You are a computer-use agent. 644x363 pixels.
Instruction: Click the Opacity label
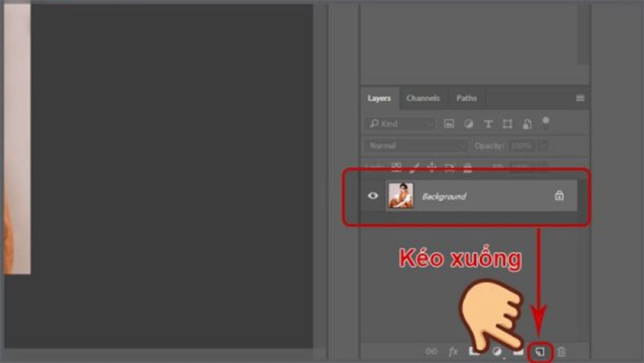click(x=489, y=146)
